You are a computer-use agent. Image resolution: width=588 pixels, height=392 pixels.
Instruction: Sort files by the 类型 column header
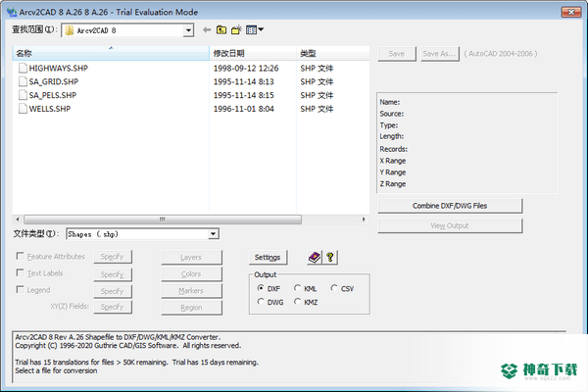[333, 53]
